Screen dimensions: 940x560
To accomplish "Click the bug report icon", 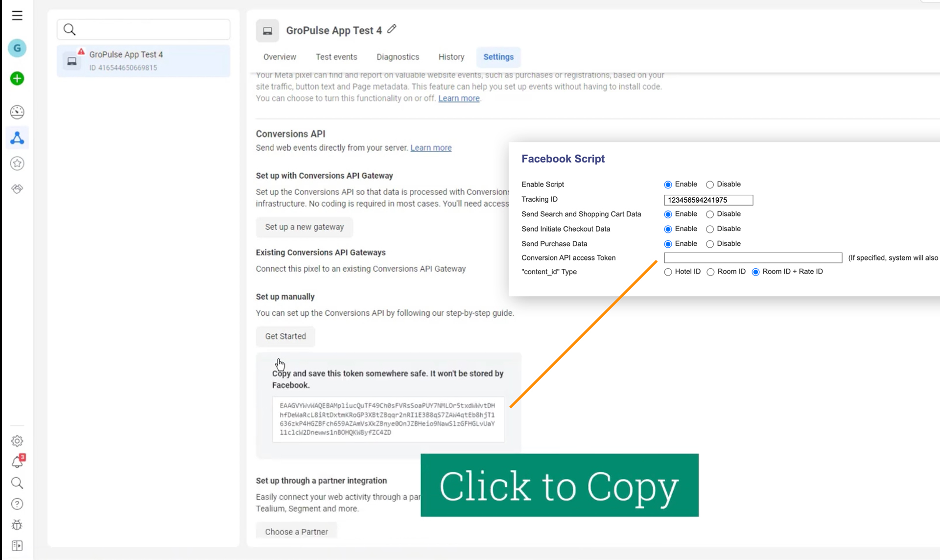I will tap(17, 525).
